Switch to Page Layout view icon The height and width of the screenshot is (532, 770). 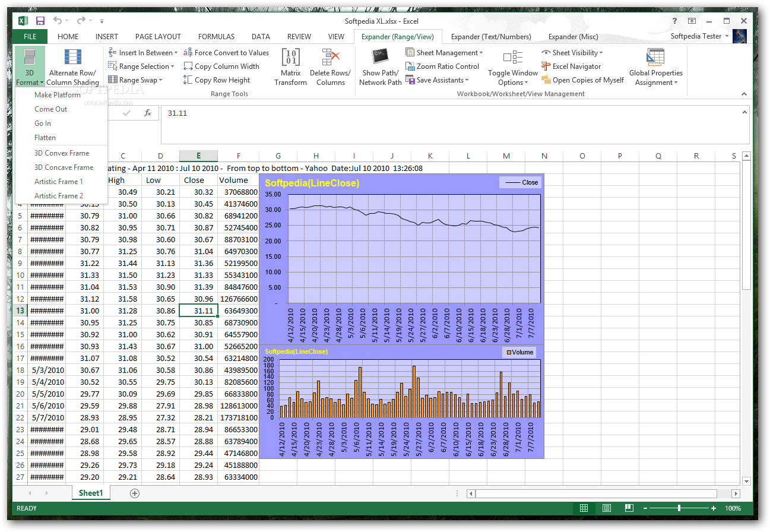pos(607,508)
